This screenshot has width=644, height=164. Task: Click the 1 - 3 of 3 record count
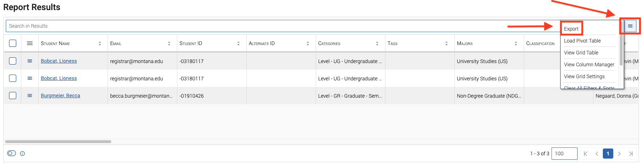coord(540,154)
